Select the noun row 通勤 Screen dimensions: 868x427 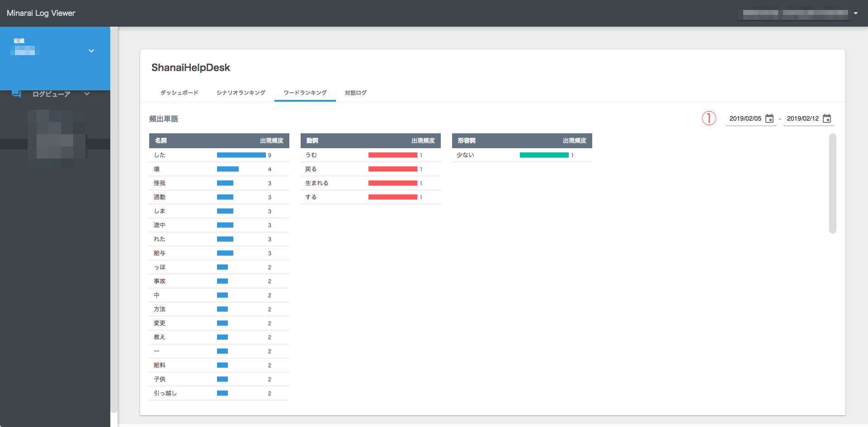(x=219, y=197)
